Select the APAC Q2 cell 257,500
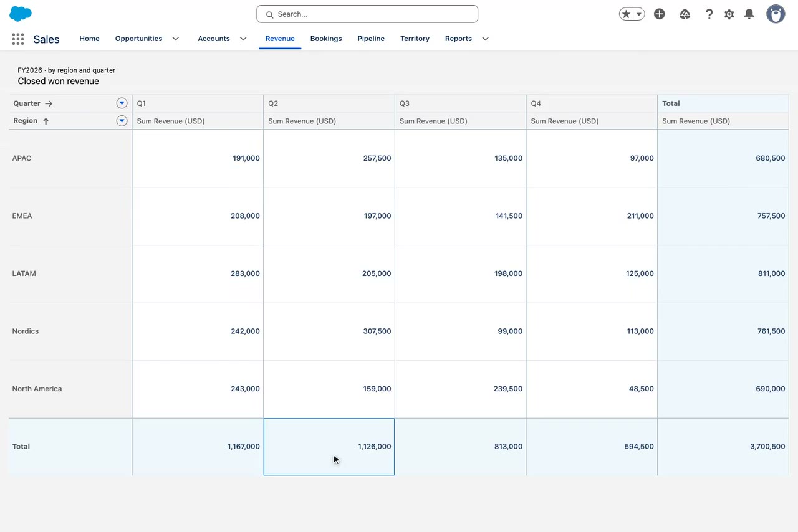 (x=329, y=158)
